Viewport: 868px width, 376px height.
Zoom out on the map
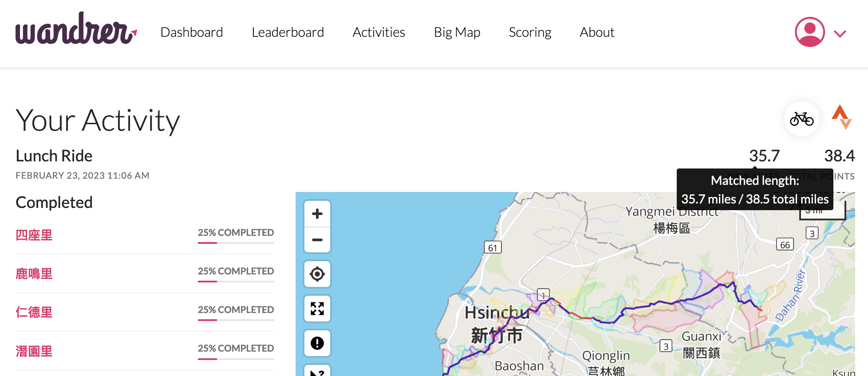pos(317,240)
